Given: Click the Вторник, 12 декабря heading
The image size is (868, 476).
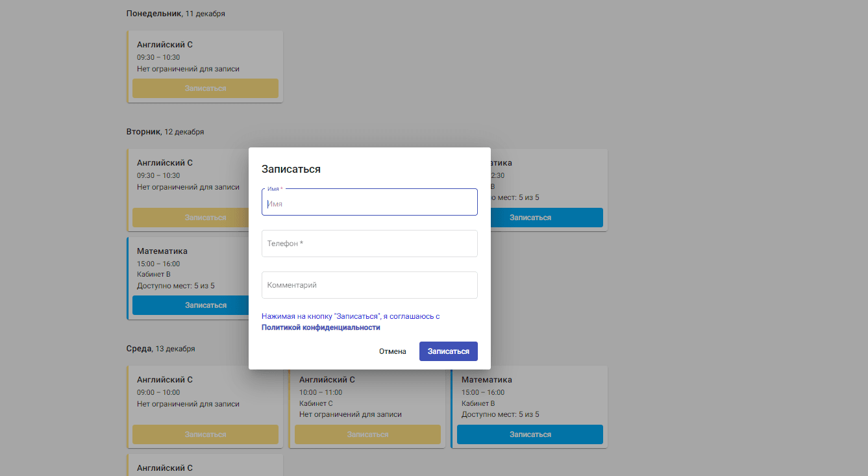Looking at the screenshot, I should tap(165, 132).
